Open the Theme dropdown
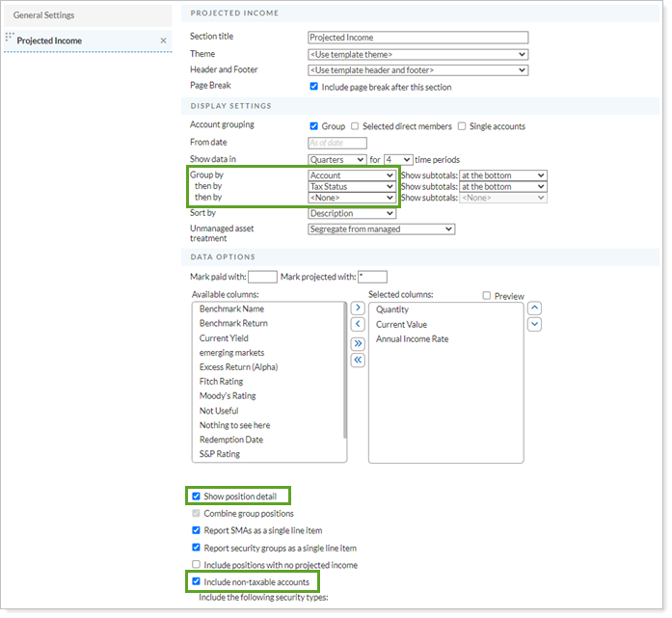The width and height of the screenshot is (672, 618). pyautogui.click(x=417, y=54)
